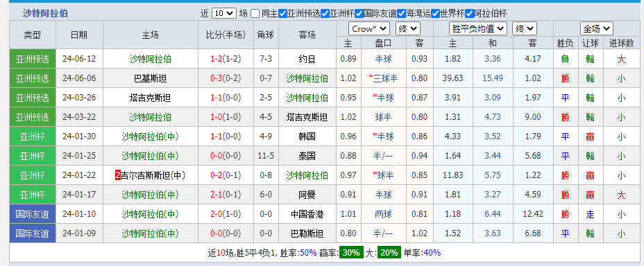Click 走 handicap result in 中国香港 row
The image size is (644, 266).
[590, 214]
